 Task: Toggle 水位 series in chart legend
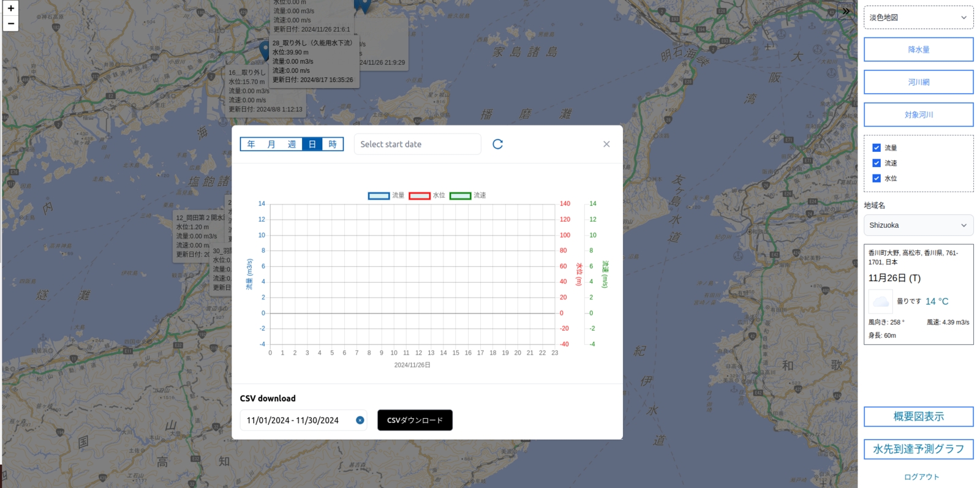coord(427,195)
